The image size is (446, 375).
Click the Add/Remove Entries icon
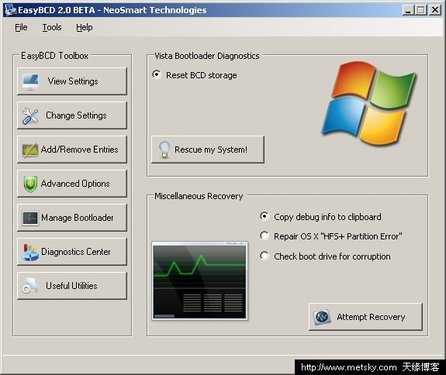click(30, 150)
